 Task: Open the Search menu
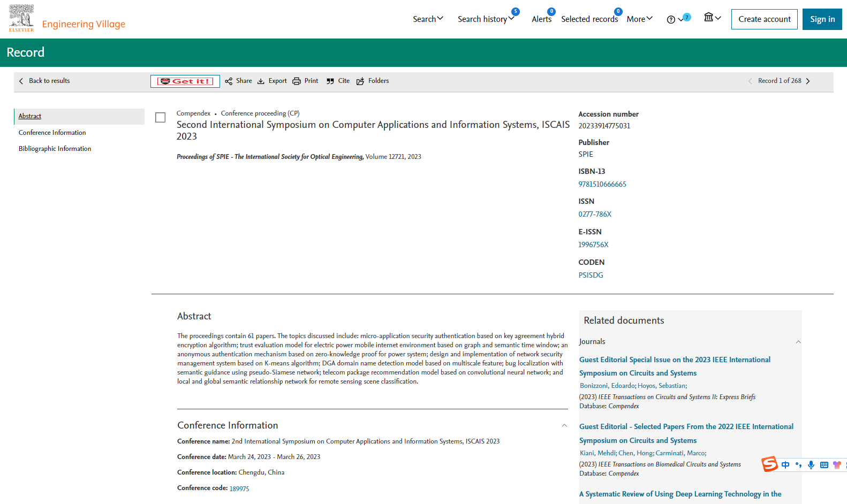click(x=428, y=19)
